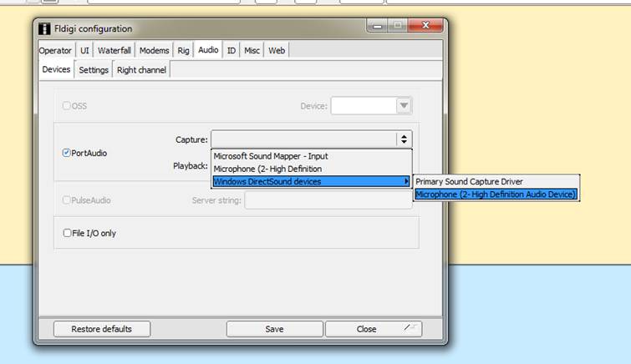Enable the PortAudio checkbox
The image size is (631, 364).
tap(67, 154)
